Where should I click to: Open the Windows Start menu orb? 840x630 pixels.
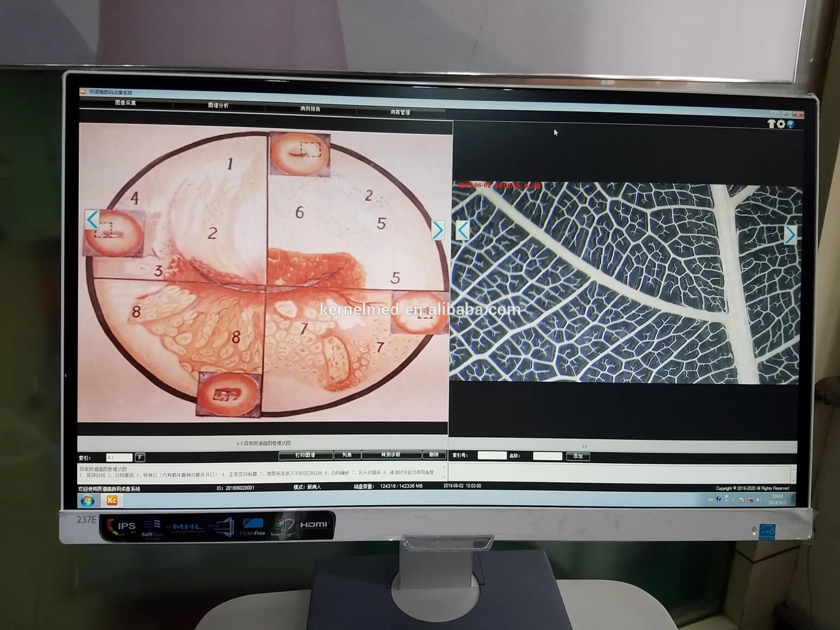coord(88,501)
